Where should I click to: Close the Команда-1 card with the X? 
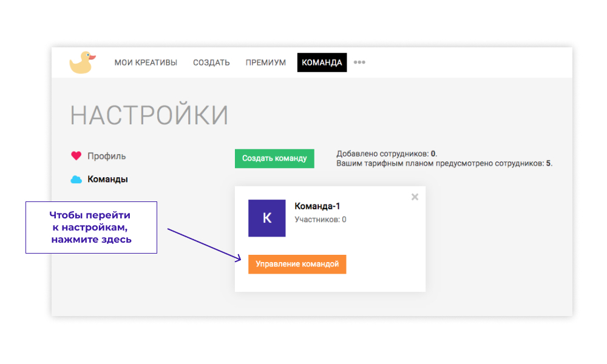coord(415,197)
